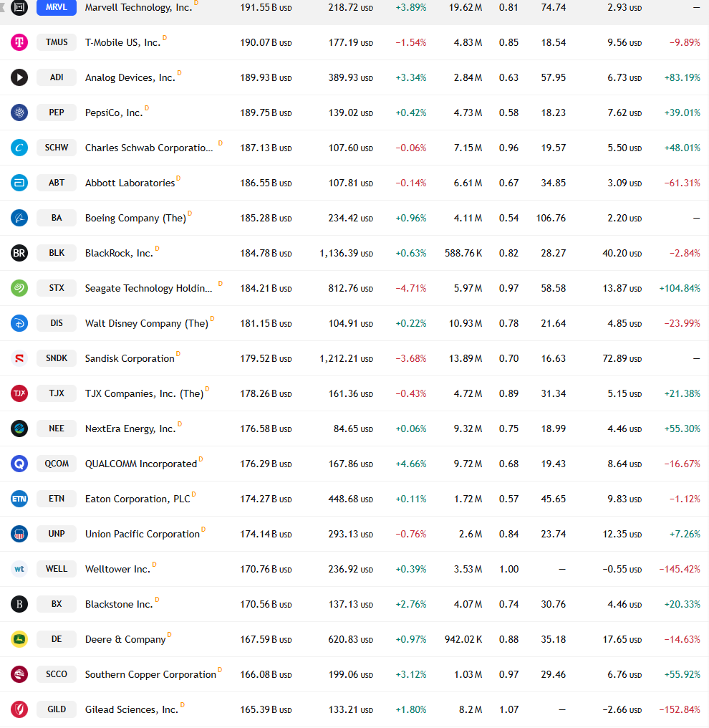Click the +104.84% growth value
The image size is (709, 728).
(x=680, y=288)
